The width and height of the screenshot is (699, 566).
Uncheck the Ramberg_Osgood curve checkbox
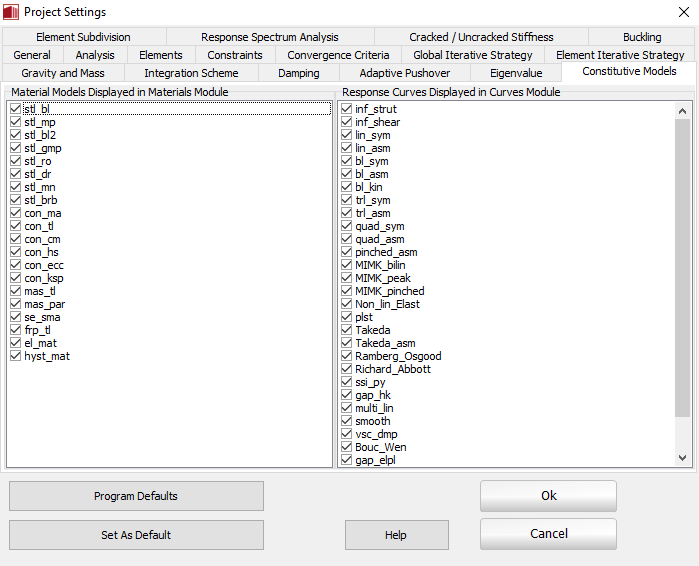pos(347,356)
